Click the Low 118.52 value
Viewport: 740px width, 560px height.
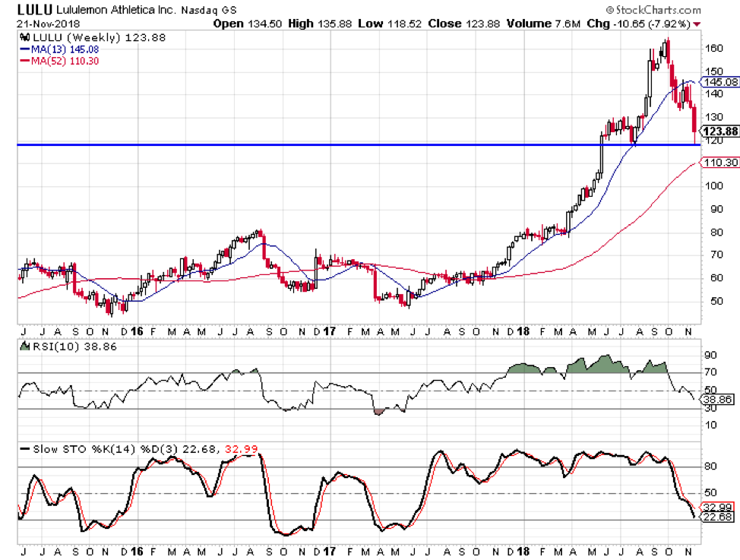(389, 24)
